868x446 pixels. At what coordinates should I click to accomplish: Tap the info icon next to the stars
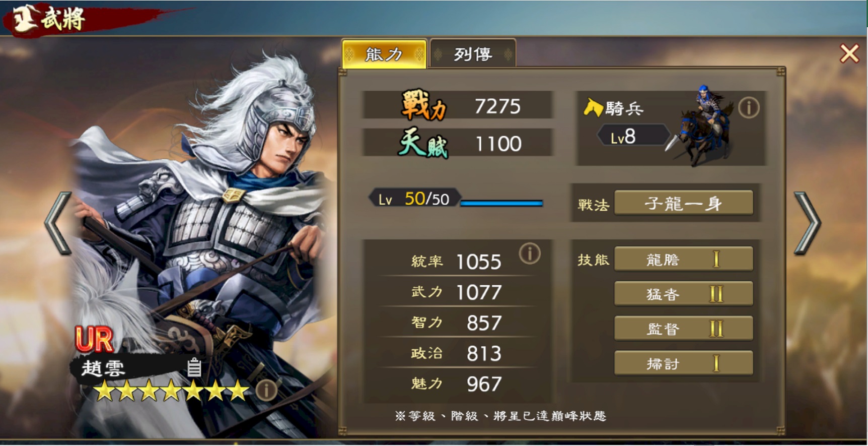click(x=266, y=390)
